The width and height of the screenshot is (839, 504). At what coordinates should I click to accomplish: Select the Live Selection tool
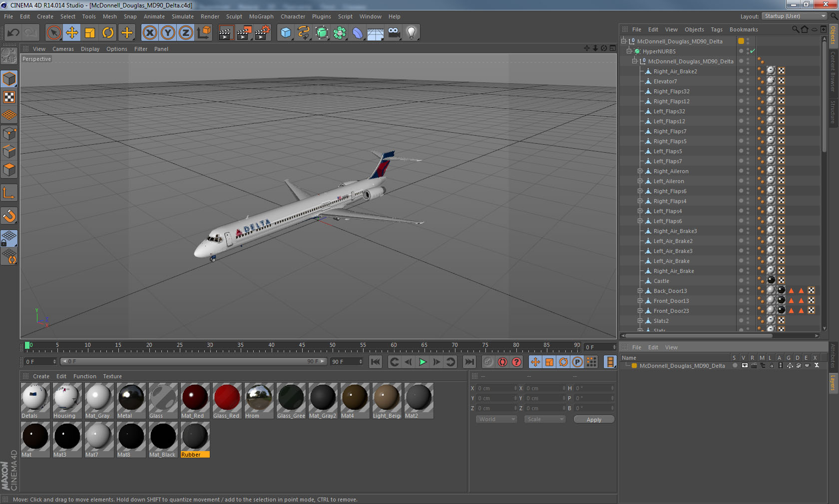(x=53, y=33)
